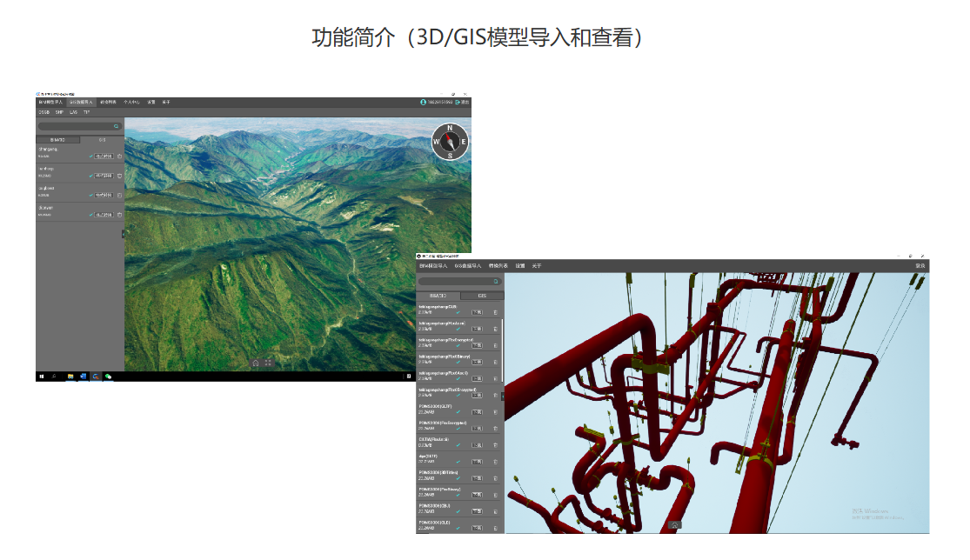This screenshot has height=560, width=970.
Task: Click taskbar search icon
Action: tap(54, 377)
